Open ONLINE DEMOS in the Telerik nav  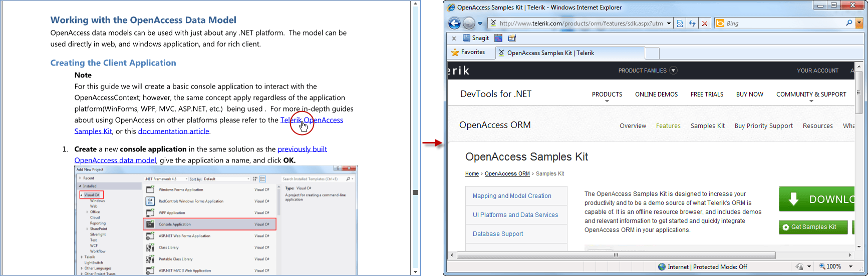(x=656, y=94)
